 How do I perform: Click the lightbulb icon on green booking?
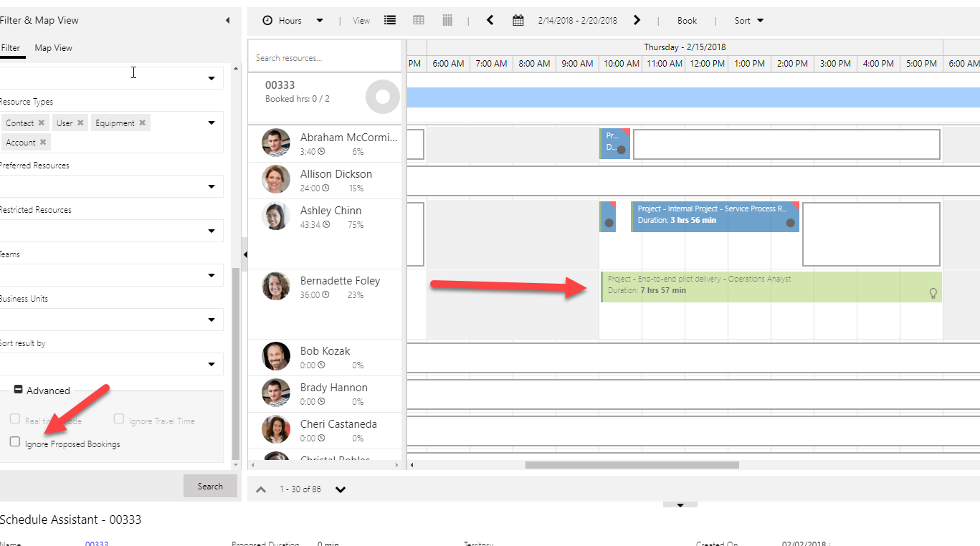933,293
